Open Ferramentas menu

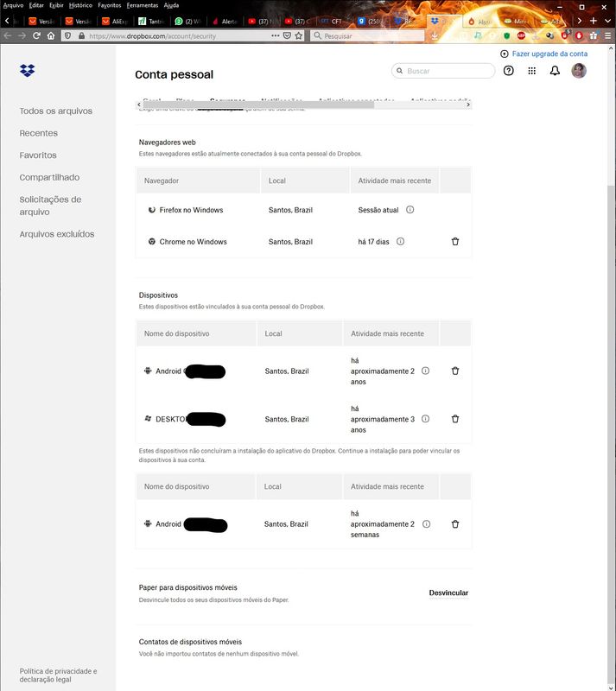[143, 5]
